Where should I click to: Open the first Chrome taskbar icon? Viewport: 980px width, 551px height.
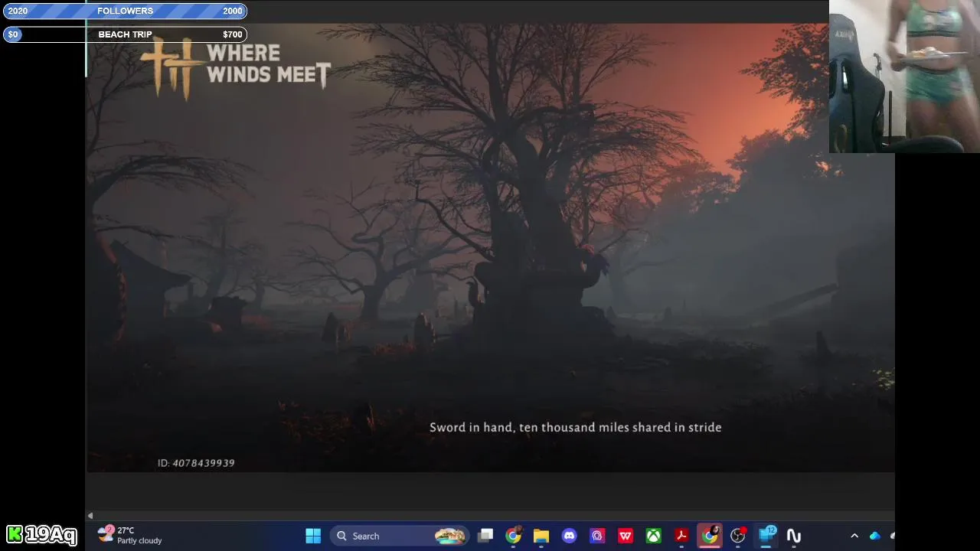(514, 535)
